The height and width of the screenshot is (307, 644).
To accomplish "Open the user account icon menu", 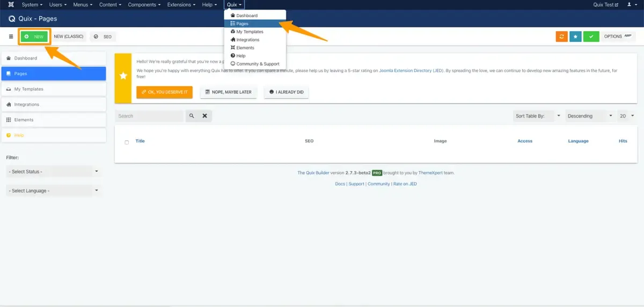I will [x=631, y=5].
